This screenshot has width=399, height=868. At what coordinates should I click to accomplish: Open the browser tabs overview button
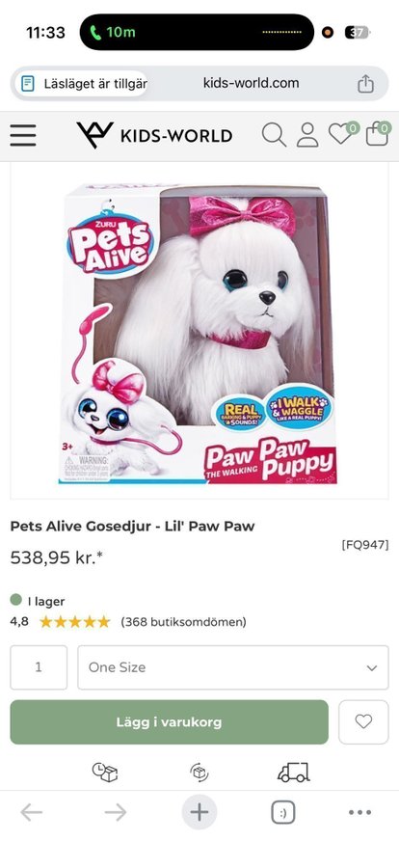[x=282, y=813]
